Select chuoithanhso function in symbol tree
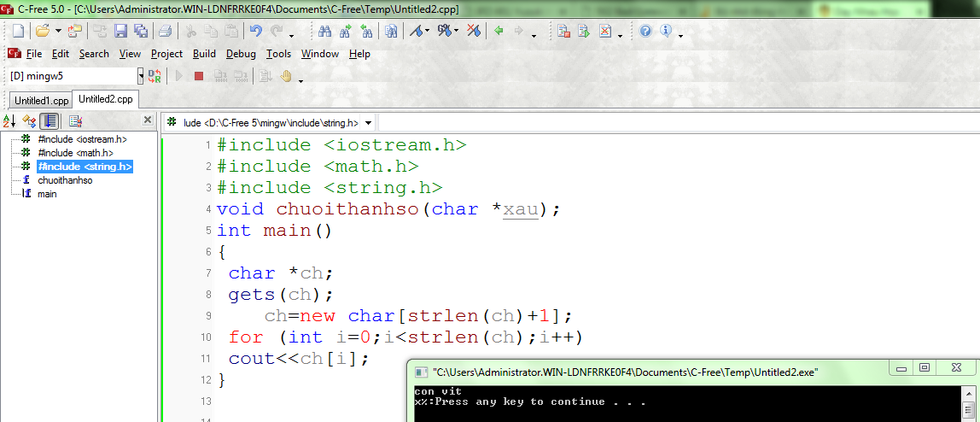Viewport: 980px width, 422px height. coord(65,180)
